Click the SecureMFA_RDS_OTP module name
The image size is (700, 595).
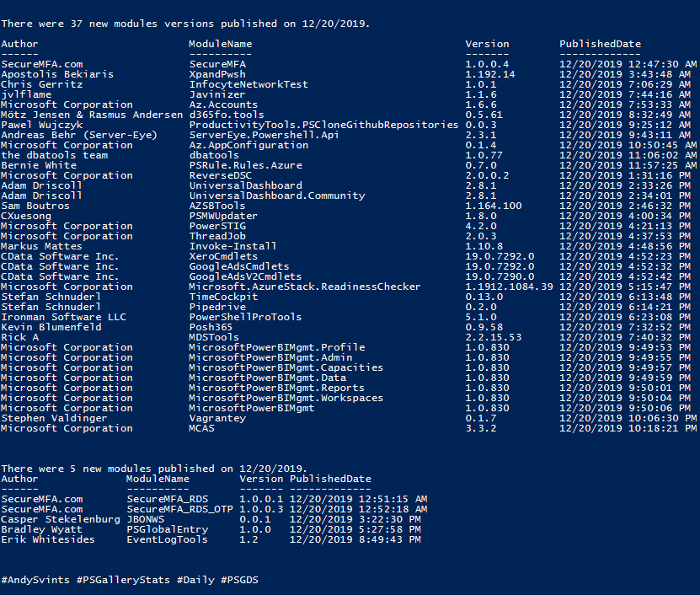pos(180,509)
